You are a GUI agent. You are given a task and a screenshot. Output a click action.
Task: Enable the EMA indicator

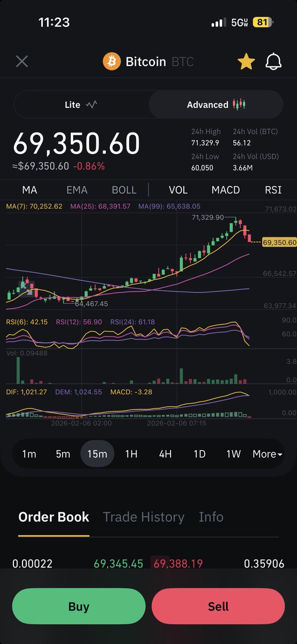point(77,190)
